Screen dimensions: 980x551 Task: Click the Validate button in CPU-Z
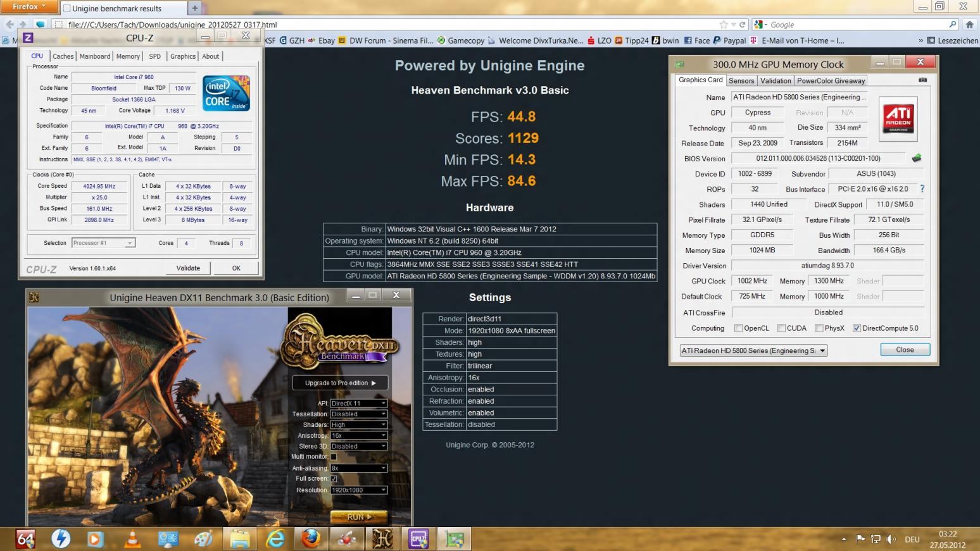pos(188,268)
